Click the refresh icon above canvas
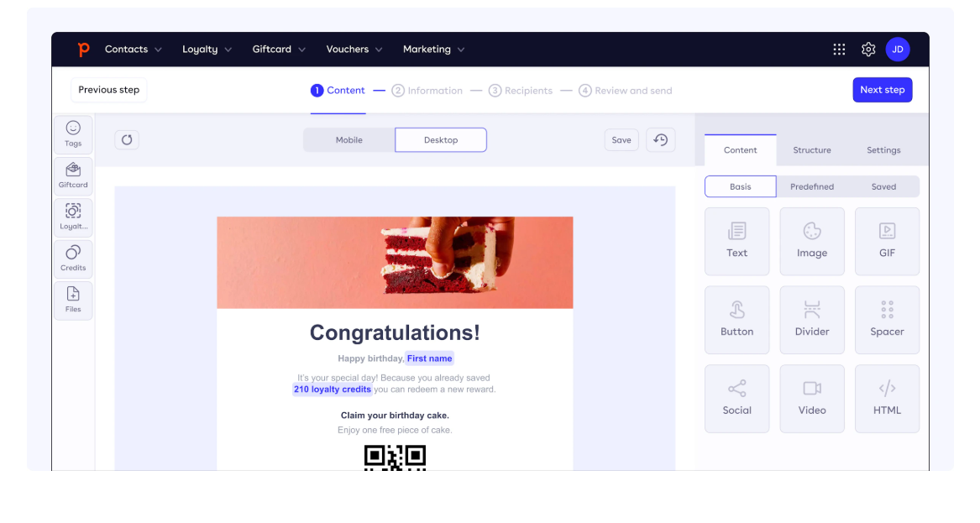The height and width of the screenshot is (523, 980). [x=127, y=140]
